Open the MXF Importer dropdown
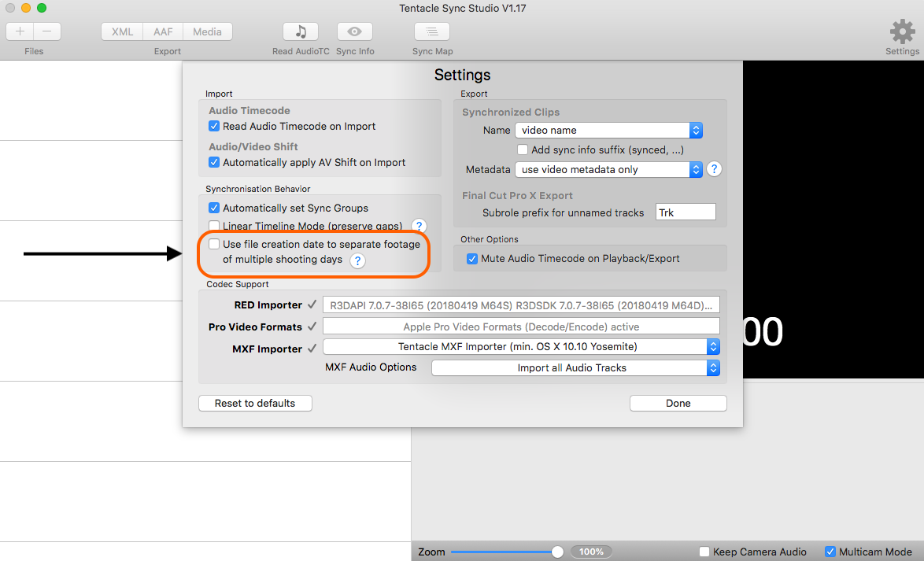Screen dimensions: 924x561 pos(522,346)
